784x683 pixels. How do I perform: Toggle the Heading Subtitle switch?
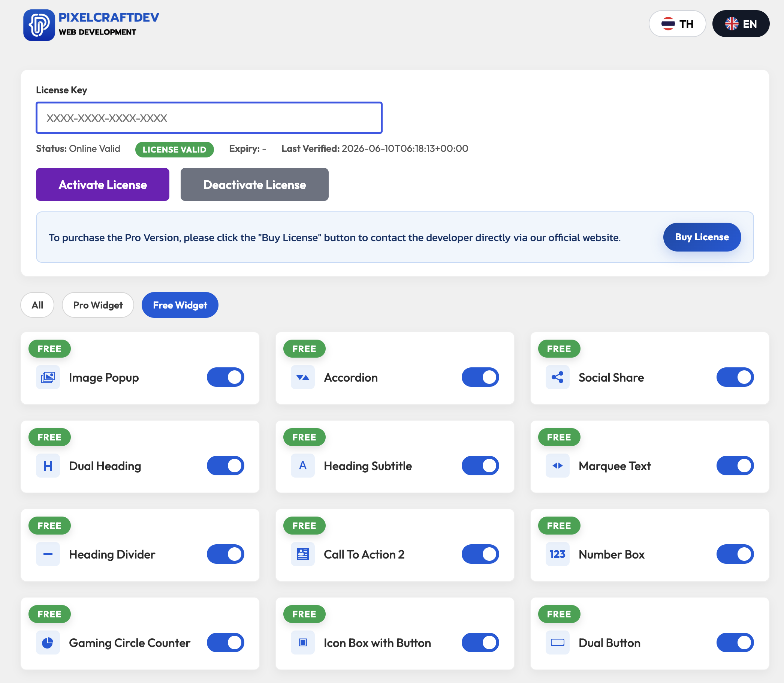[480, 466]
